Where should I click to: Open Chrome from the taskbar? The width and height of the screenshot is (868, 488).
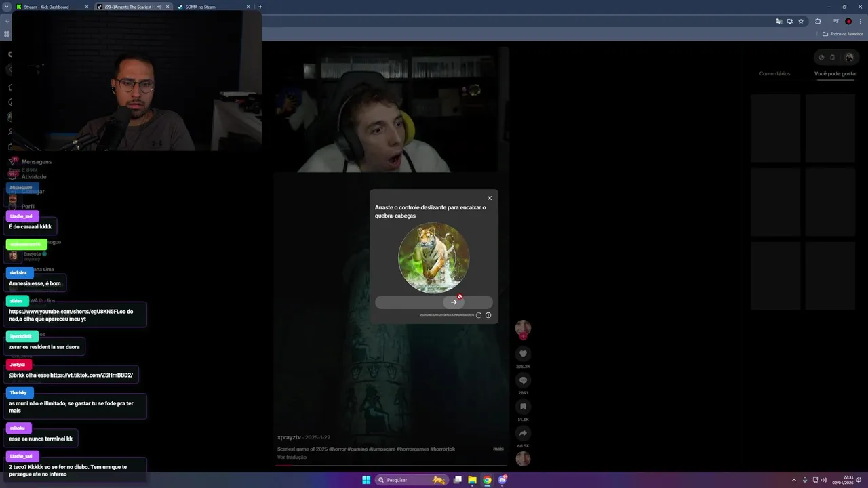click(487, 480)
